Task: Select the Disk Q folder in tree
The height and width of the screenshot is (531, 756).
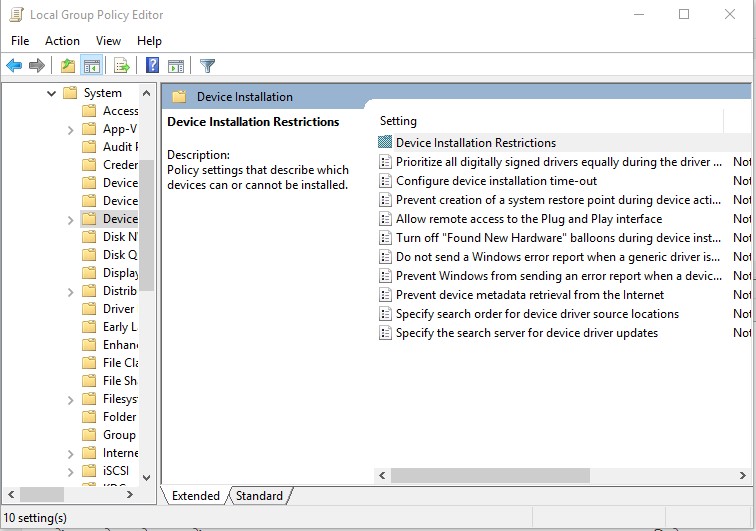Action: [121, 255]
